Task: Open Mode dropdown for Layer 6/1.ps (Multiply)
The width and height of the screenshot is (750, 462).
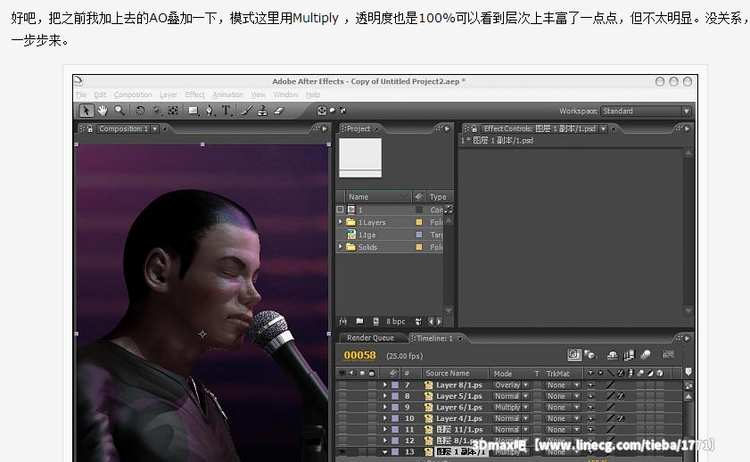Action: [x=511, y=407]
